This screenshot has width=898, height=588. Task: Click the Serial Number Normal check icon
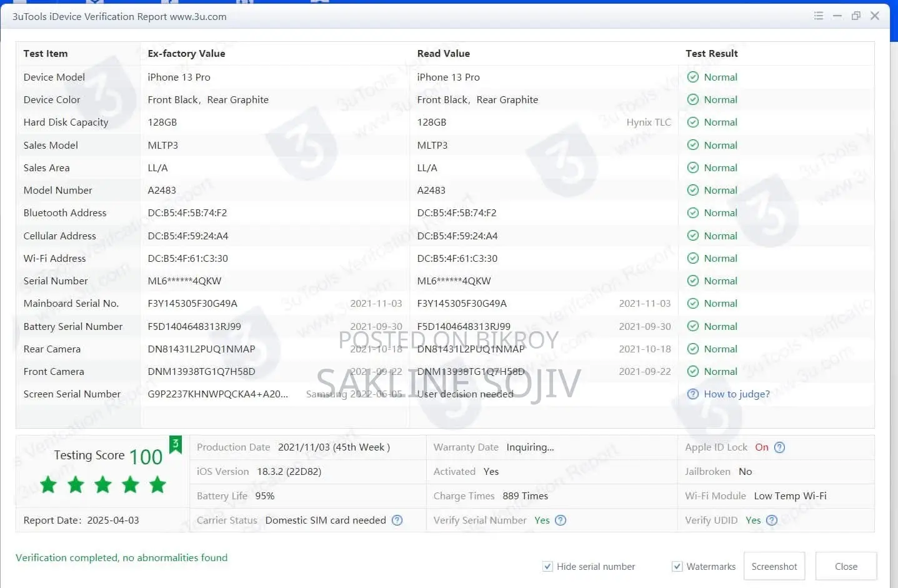point(692,281)
